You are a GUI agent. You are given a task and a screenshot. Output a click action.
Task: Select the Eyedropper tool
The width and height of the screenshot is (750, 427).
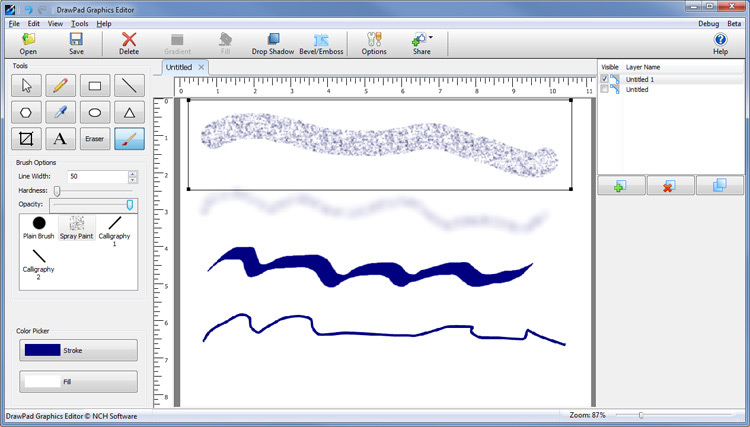pyautogui.click(x=60, y=112)
